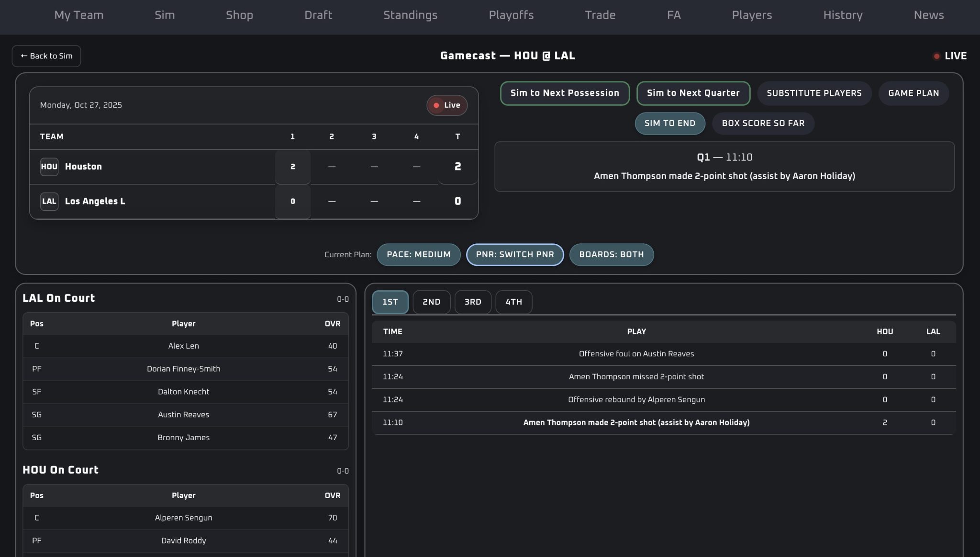Click the LAL team badge icon
The height and width of the screenshot is (557, 980).
click(x=49, y=201)
